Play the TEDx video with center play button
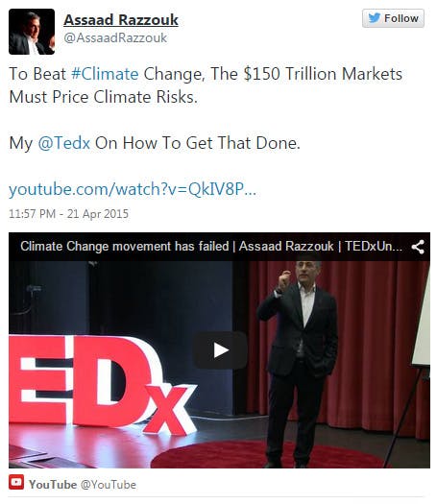The width and height of the screenshot is (437, 504). [220, 350]
